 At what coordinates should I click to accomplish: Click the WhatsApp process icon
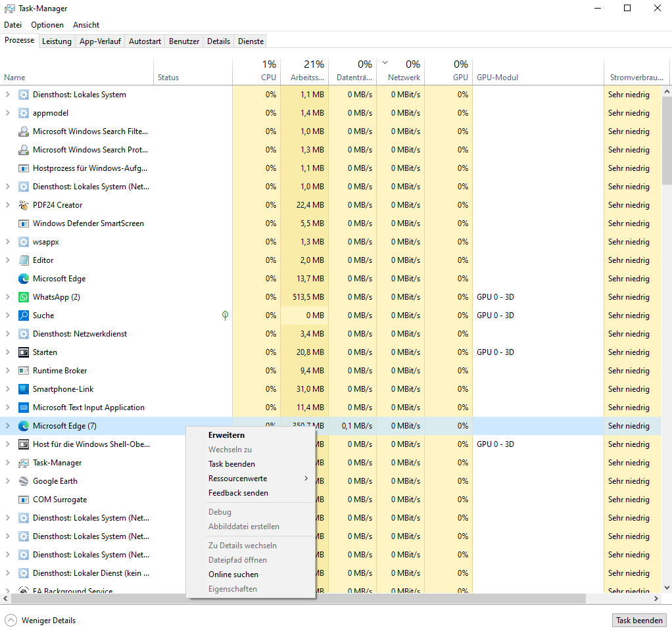24,297
